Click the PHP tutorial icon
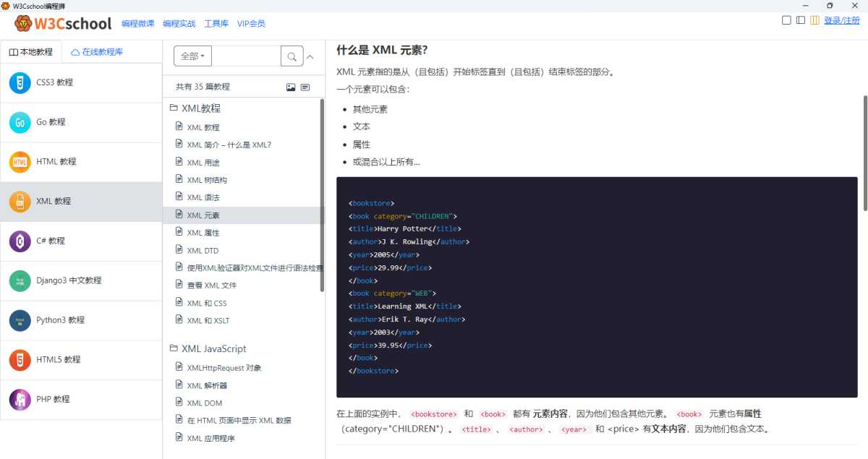 coord(20,399)
